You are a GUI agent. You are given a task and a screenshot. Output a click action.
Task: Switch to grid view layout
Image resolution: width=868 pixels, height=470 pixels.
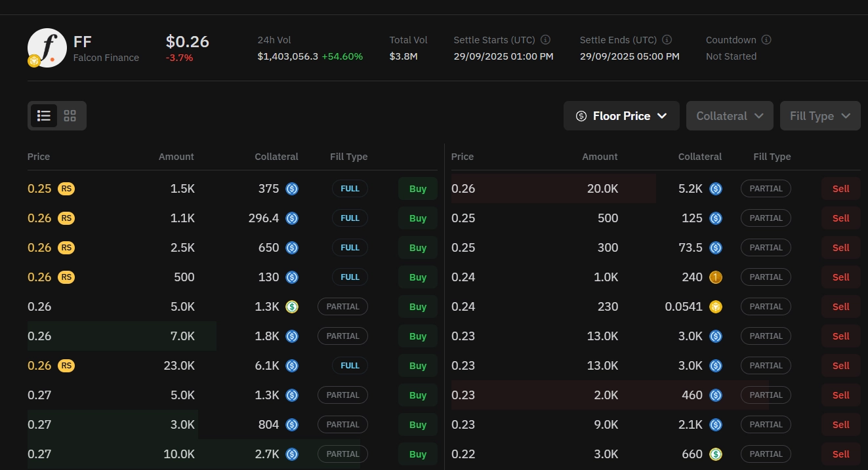click(x=70, y=115)
